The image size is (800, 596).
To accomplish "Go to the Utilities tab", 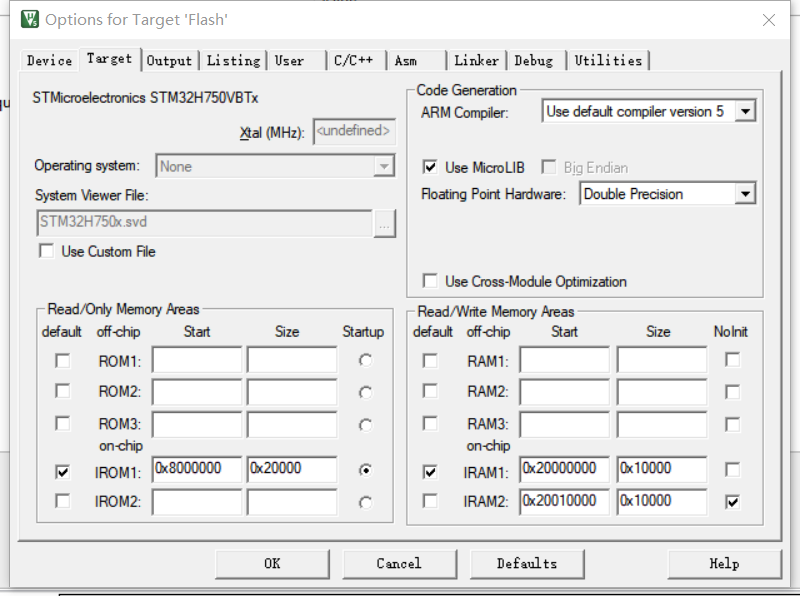I will [608, 60].
